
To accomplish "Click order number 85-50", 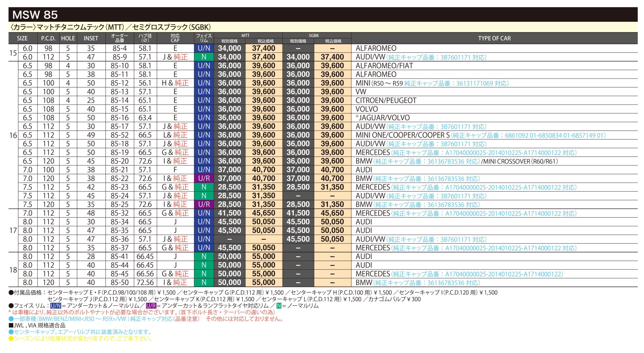I will (x=120, y=282).
